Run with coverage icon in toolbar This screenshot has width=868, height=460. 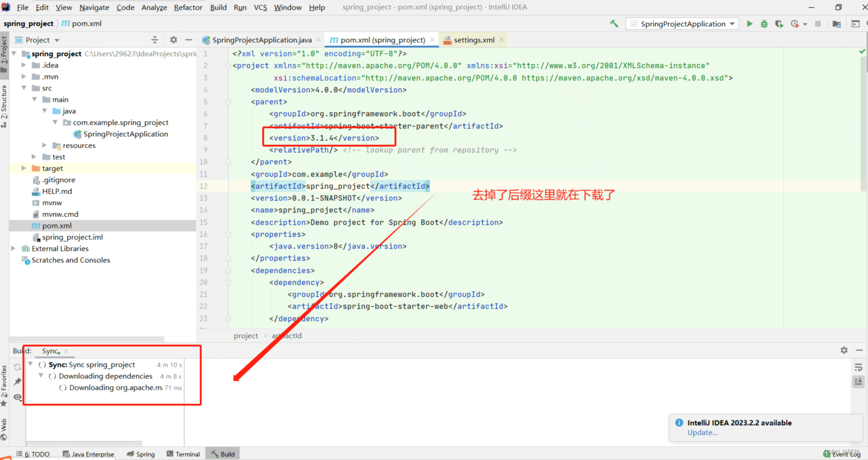779,24
